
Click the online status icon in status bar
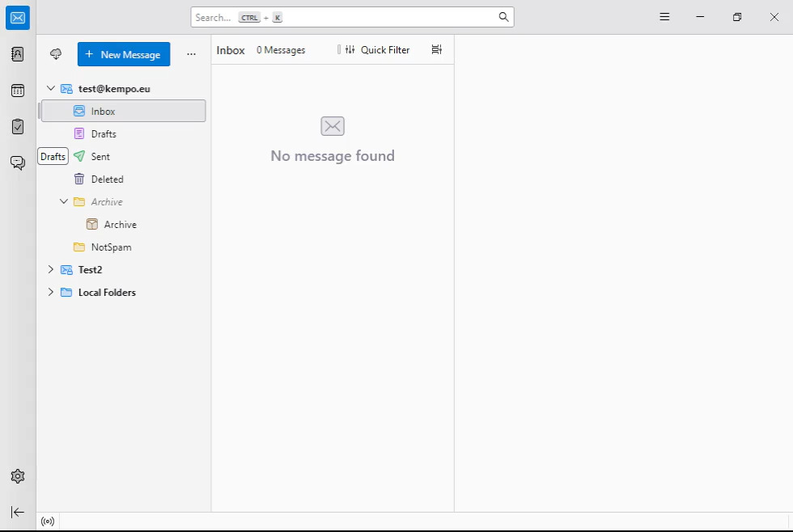pyautogui.click(x=48, y=521)
